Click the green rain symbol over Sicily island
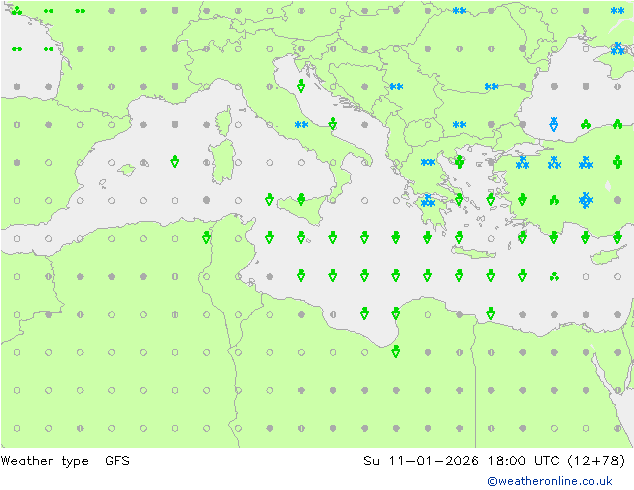Screen dimensions: 634x490 [x=301, y=199]
